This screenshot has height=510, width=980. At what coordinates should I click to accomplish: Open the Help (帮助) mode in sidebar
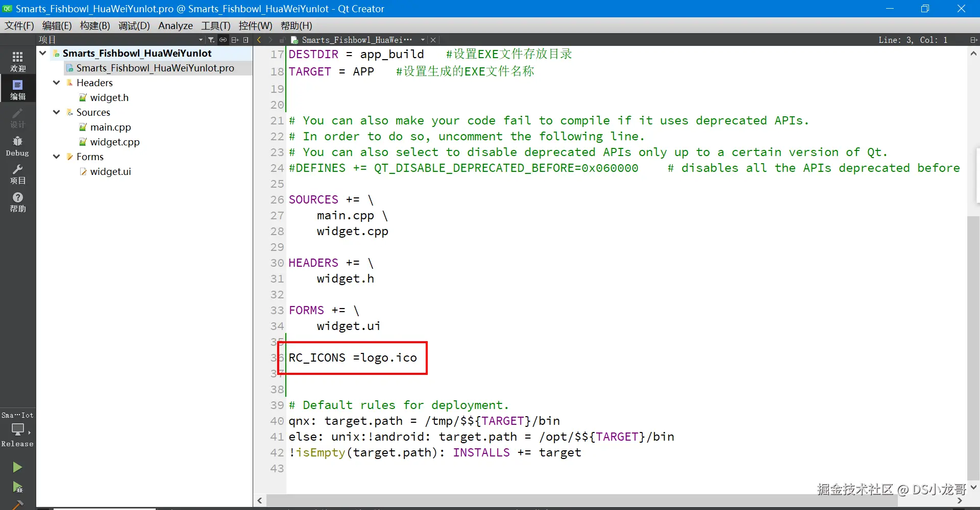(18, 202)
